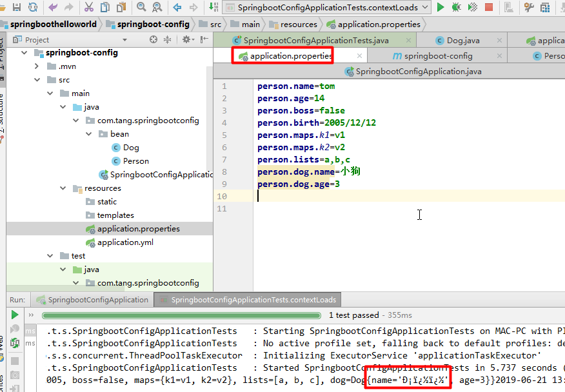The height and width of the screenshot is (392, 565).
Task: Close the springboot-config tab
Action: tap(499, 56)
